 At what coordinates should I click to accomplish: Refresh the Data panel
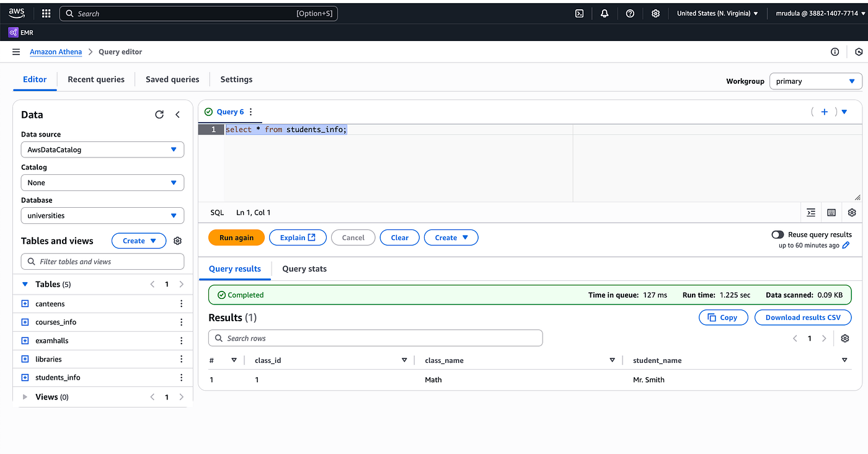[x=159, y=115]
